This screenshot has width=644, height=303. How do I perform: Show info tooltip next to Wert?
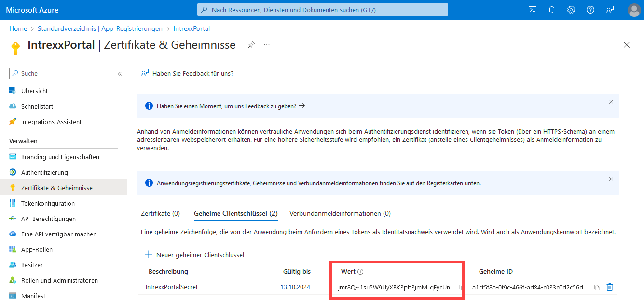tap(360, 272)
